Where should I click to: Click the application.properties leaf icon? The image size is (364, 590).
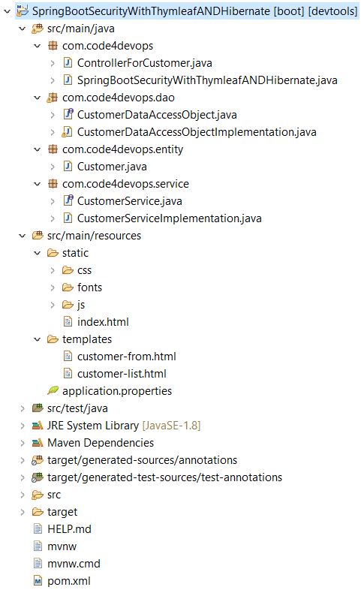(53, 390)
